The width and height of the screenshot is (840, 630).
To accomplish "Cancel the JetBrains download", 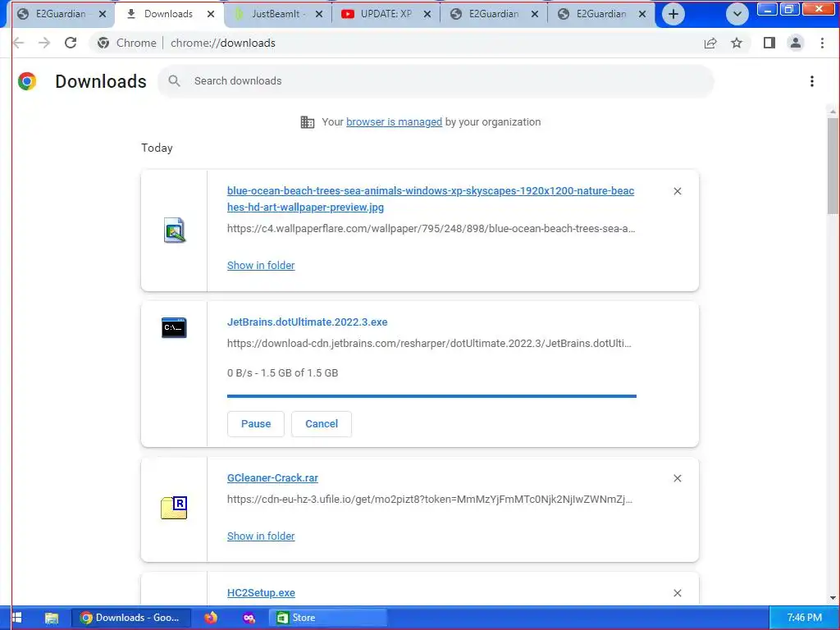I will 322,424.
